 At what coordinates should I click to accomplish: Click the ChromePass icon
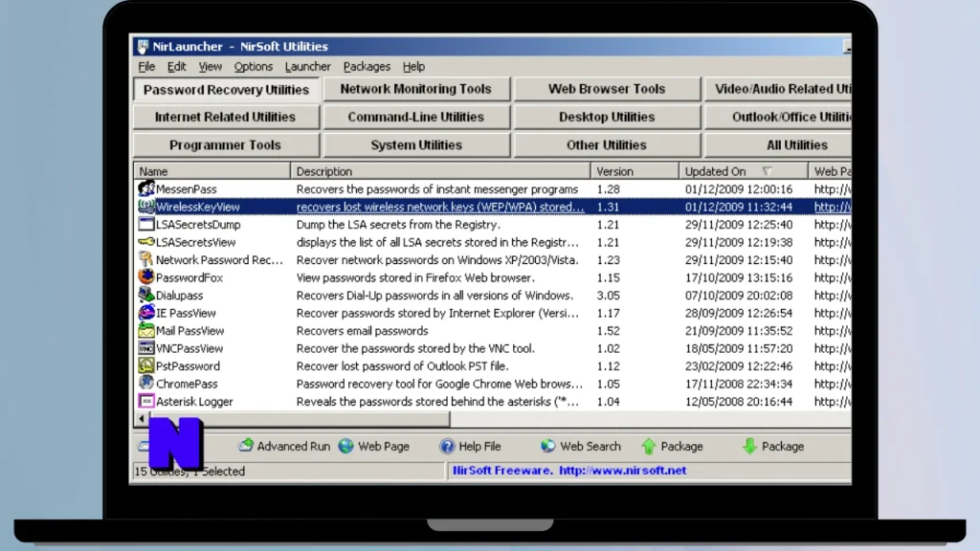tap(146, 383)
